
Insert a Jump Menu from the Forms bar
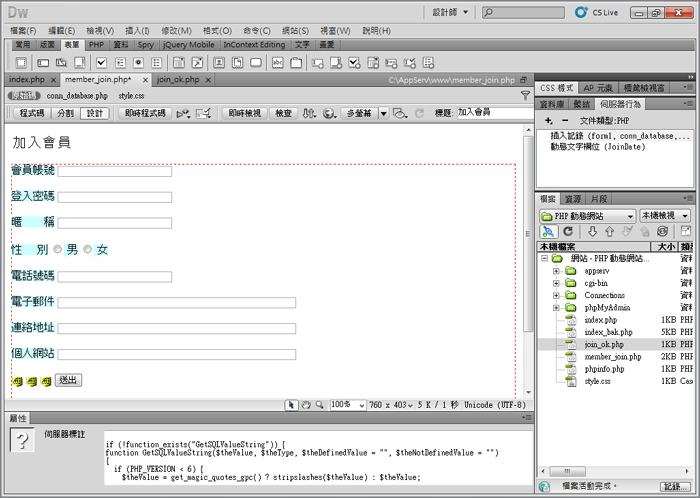coord(197,63)
